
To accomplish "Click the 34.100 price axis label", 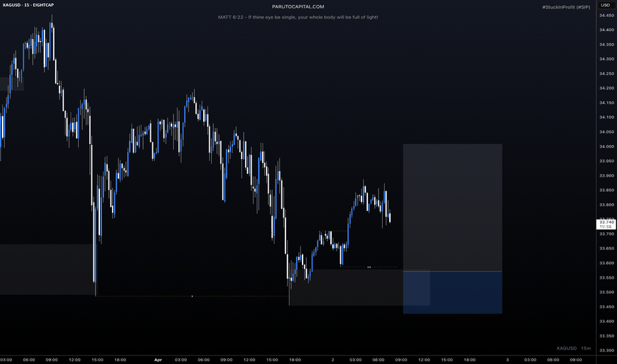I will pos(606,117).
